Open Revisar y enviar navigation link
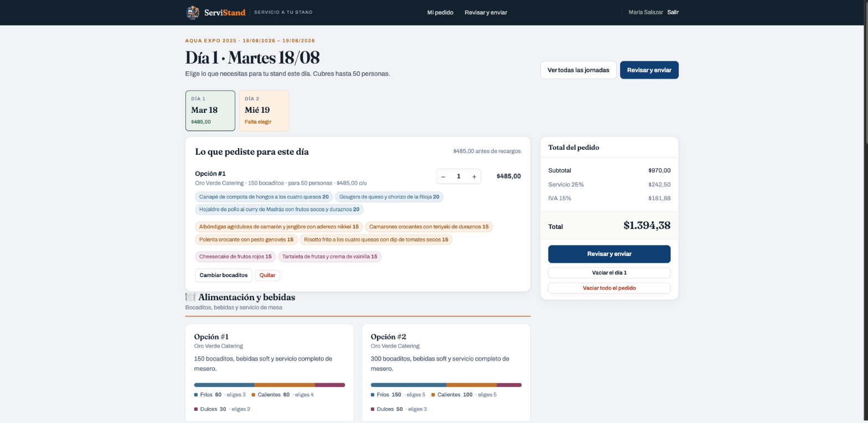 (x=485, y=12)
